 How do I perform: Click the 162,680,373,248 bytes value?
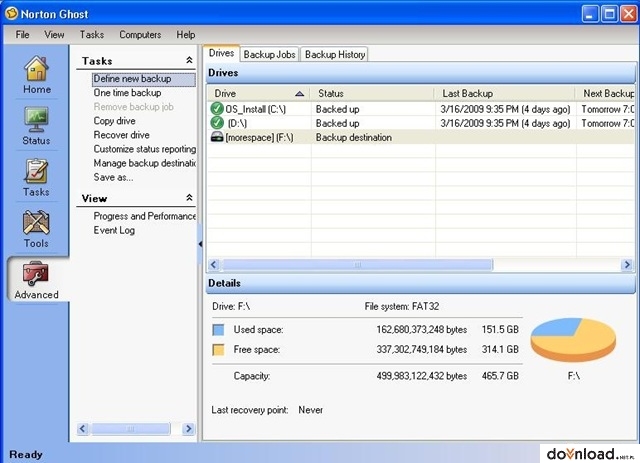421,329
